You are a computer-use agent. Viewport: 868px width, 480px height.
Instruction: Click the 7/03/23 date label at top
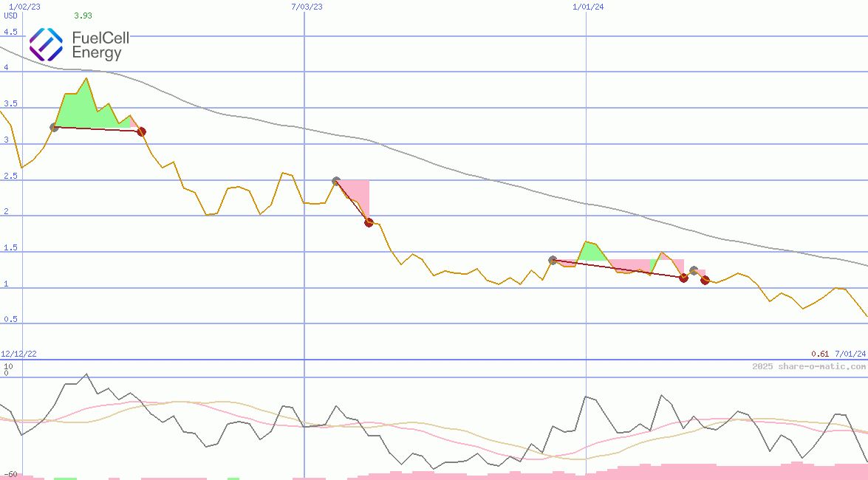pyautogui.click(x=307, y=7)
